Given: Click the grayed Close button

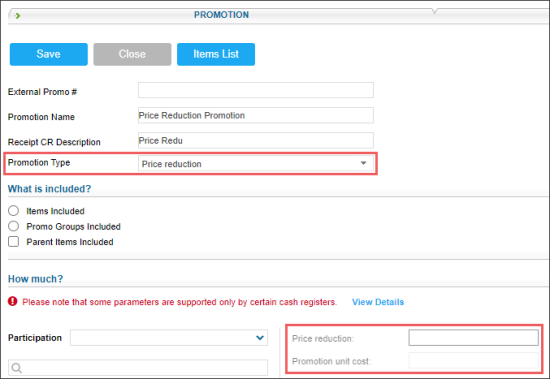Looking at the screenshot, I should (x=132, y=54).
